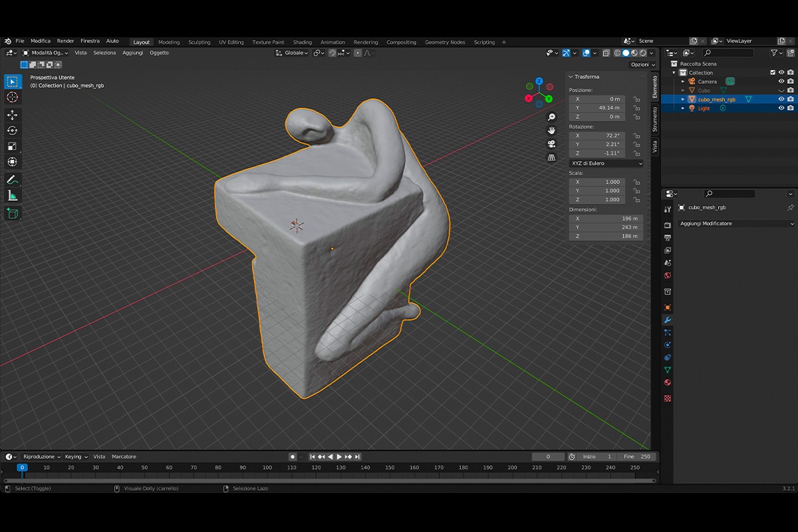Screen dimensions: 798x532
Task: Select the Move tool in toolbar
Action: [12, 115]
